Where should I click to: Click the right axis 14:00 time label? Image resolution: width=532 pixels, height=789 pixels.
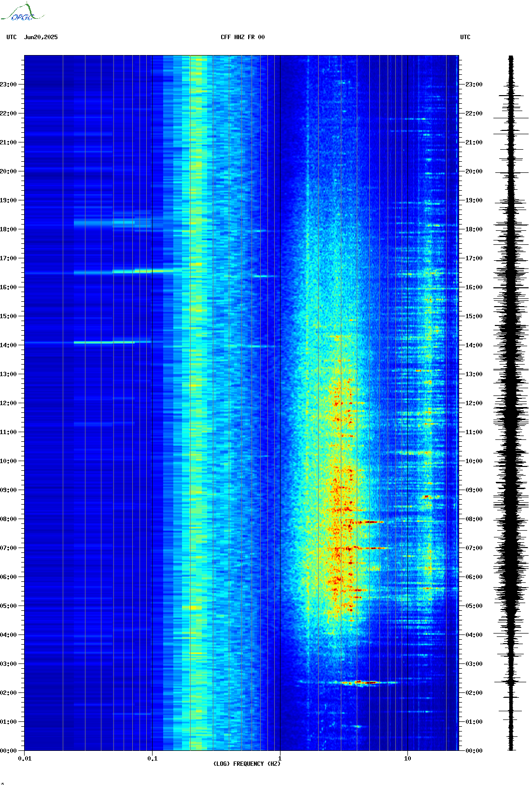(474, 345)
